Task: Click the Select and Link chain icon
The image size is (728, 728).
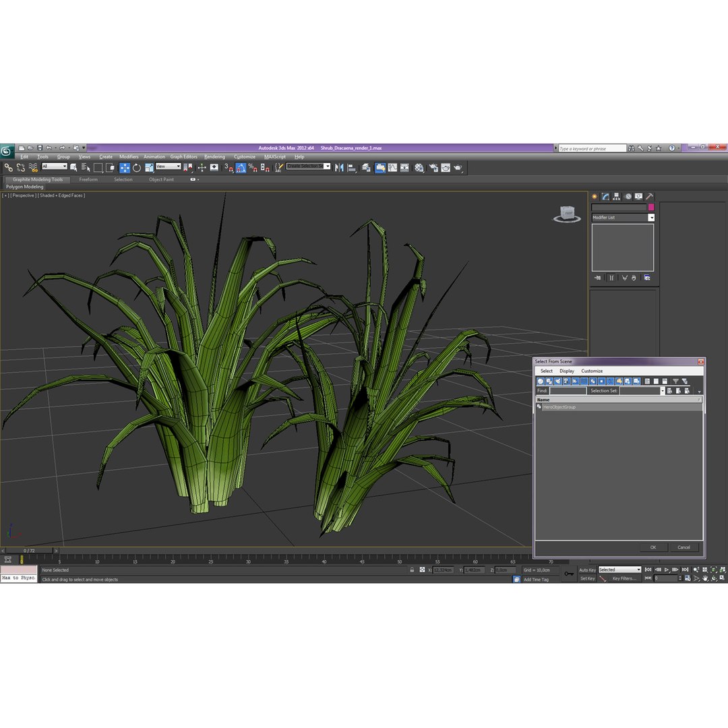Action: point(8,168)
